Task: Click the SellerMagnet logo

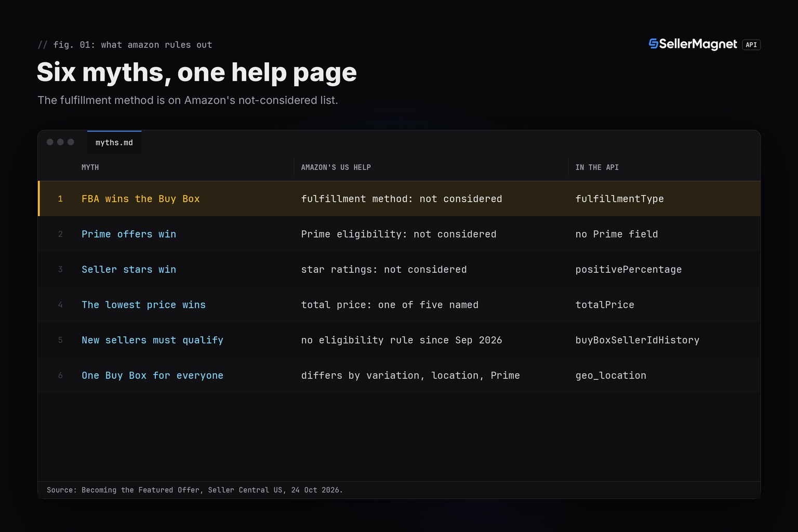Action: point(693,45)
